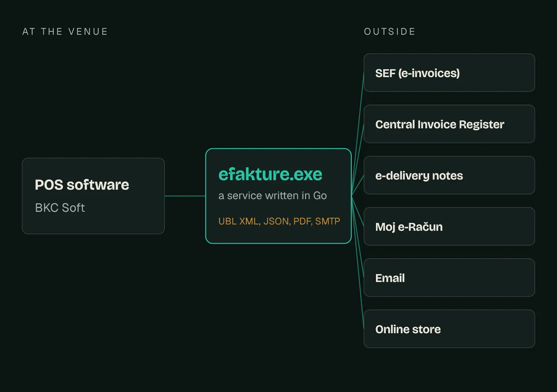The image size is (557, 392).
Task: Select the efakture.exe service box
Action: 278,196
